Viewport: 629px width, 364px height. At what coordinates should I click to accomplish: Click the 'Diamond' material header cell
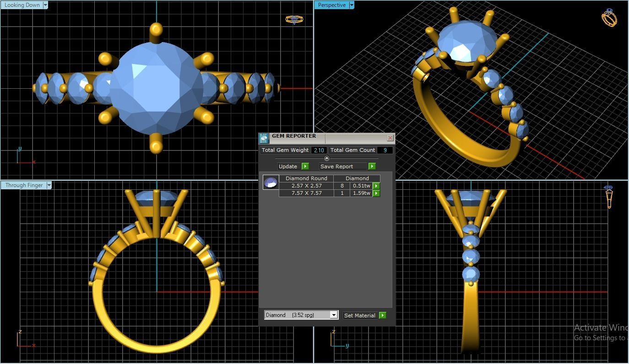357,178
